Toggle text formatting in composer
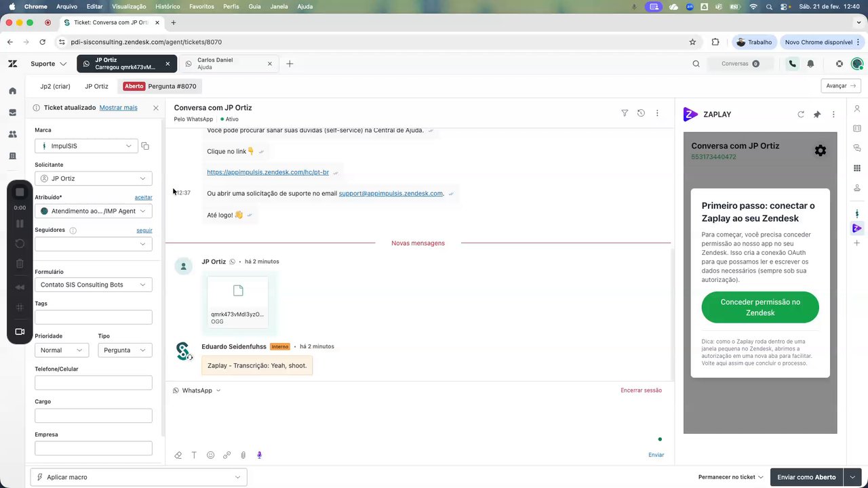868x488 pixels. pyautogui.click(x=194, y=455)
